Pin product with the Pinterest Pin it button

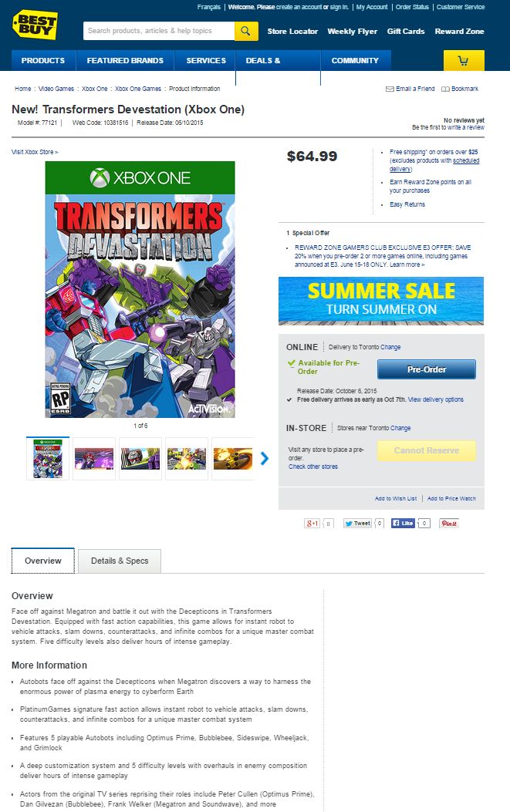(x=449, y=524)
